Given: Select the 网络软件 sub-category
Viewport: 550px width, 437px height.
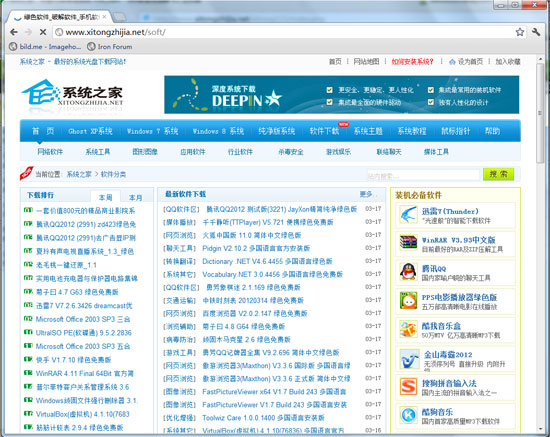Looking at the screenshot, I should coord(50,152).
